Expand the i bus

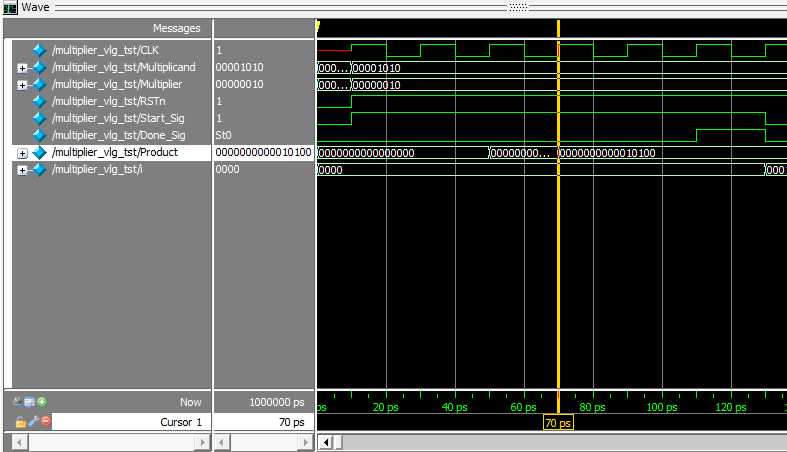tap(22, 170)
